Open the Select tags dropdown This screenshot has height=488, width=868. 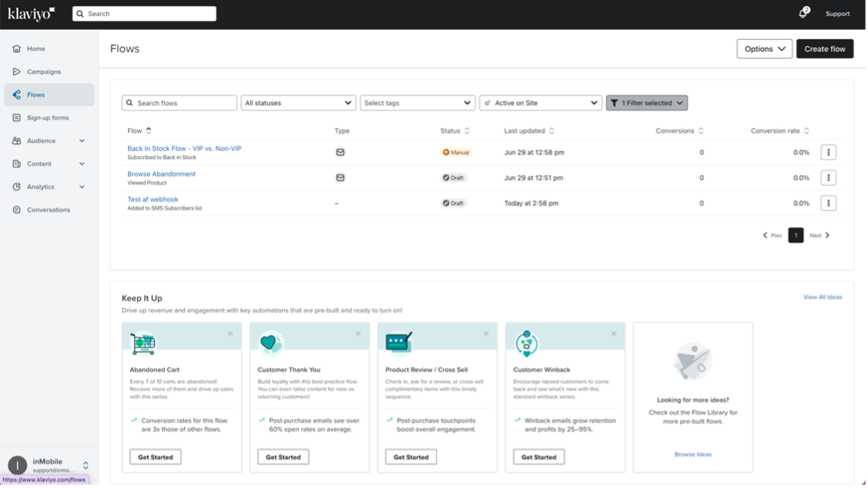pos(418,103)
